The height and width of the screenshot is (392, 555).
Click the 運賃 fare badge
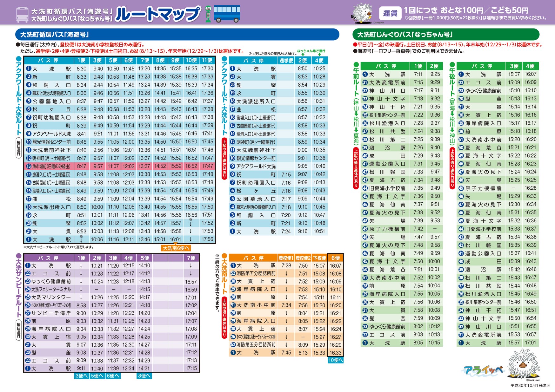390,13
